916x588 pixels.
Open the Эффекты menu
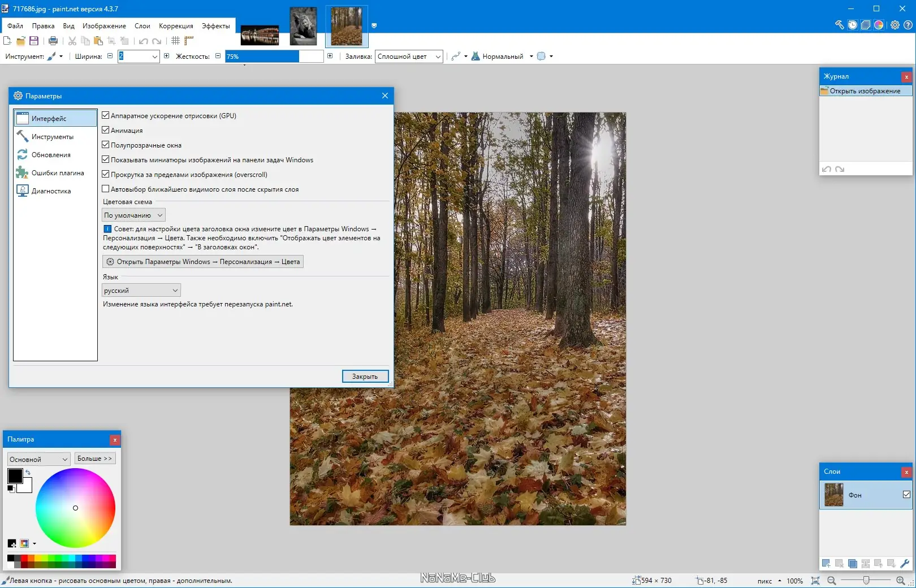(x=215, y=26)
